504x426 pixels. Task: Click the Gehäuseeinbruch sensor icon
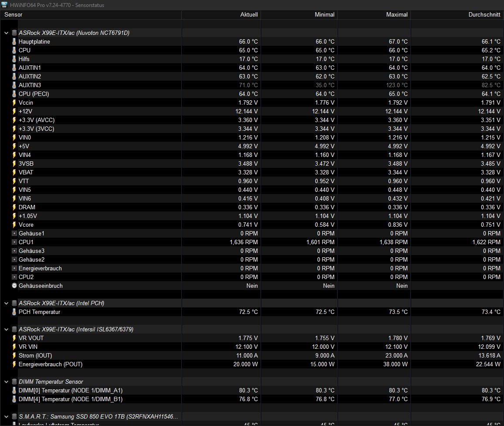(x=14, y=286)
